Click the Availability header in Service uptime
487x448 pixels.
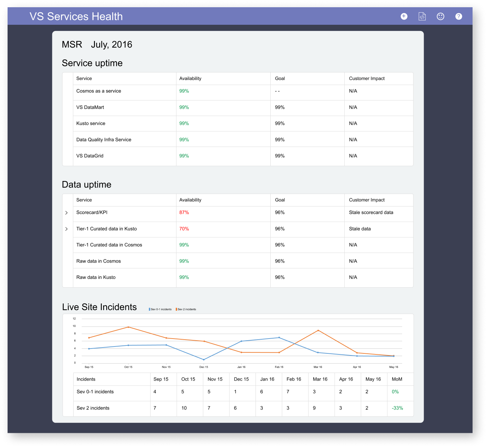click(190, 78)
